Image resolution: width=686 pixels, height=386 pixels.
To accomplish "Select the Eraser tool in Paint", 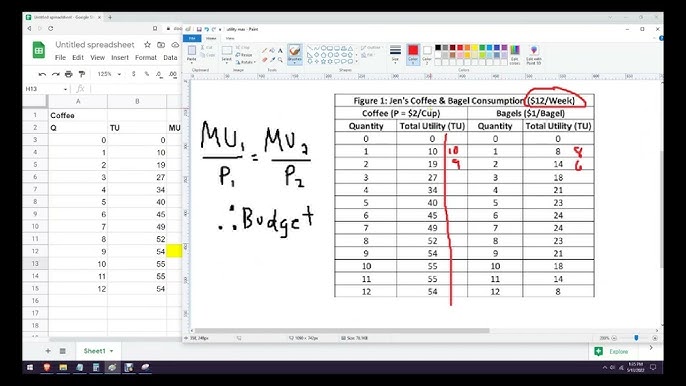I will point(264,60).
